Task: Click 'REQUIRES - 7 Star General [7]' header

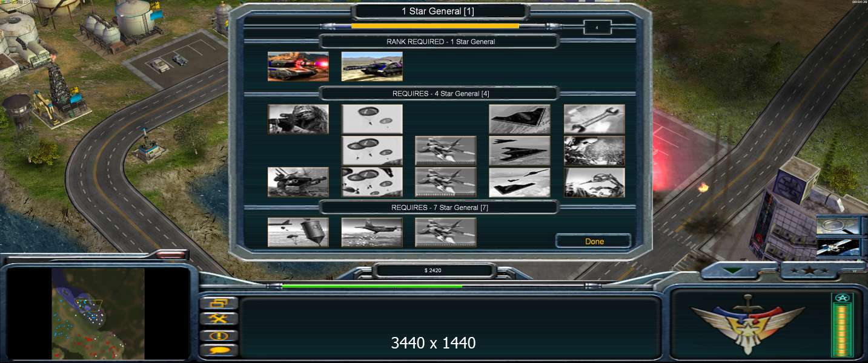Action: pyautogui.click(x=440, y=208)
